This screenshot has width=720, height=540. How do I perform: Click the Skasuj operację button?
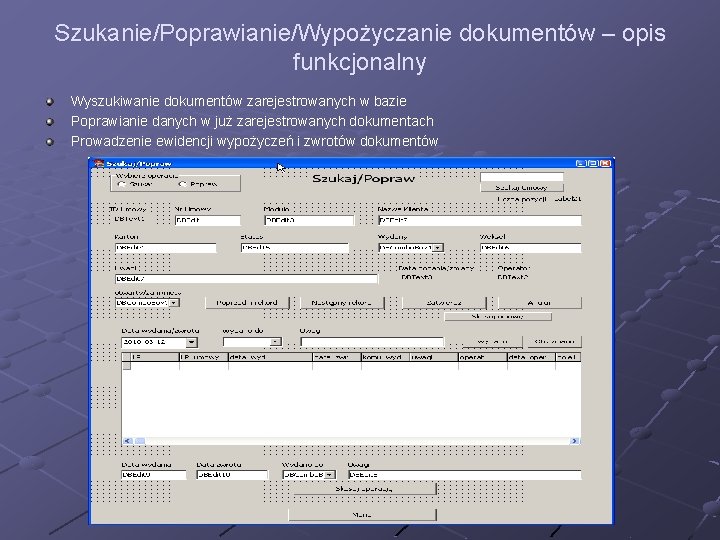coord(364,489)
